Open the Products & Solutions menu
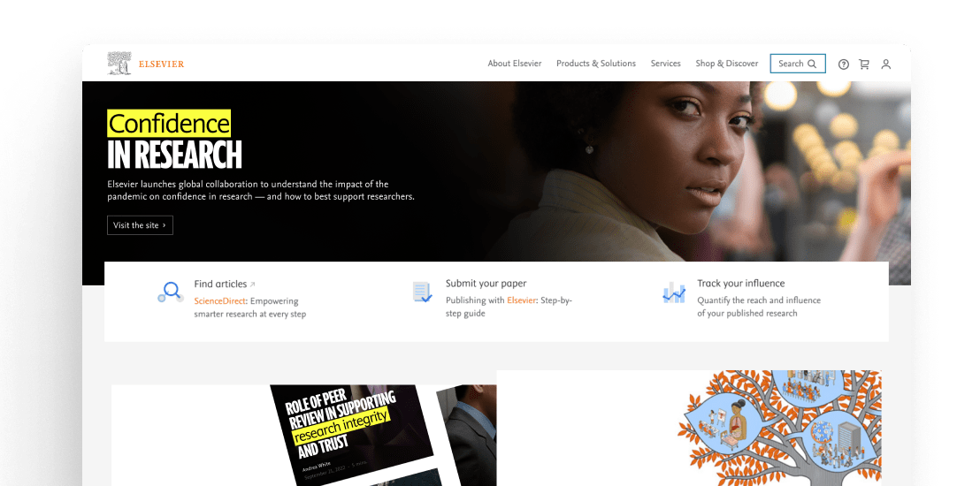The width and height of the screenshot is (980, 486). [x=595, y=64]
